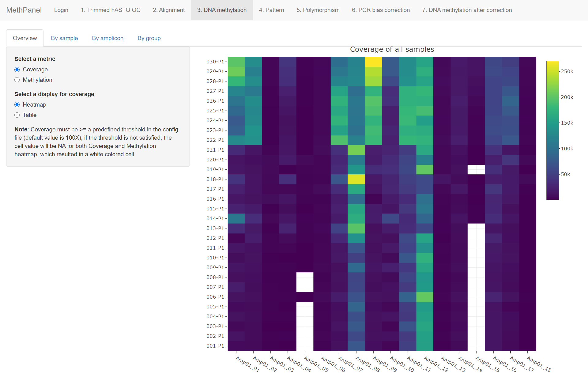Image resolution: width=588 pixels, height=377 pixels.
Task: Select the Heatmap display radio option
Action: coord(17,105)
